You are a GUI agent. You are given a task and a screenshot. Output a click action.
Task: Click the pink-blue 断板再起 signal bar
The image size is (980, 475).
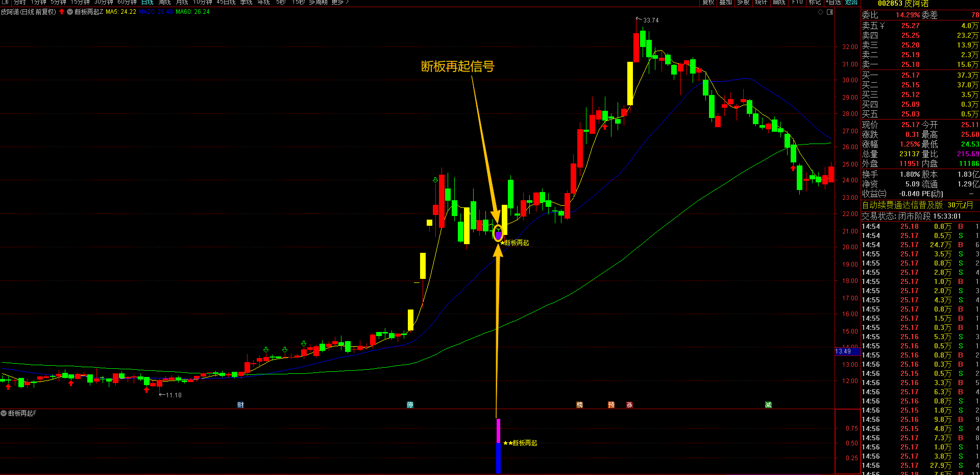pos(498,446)
